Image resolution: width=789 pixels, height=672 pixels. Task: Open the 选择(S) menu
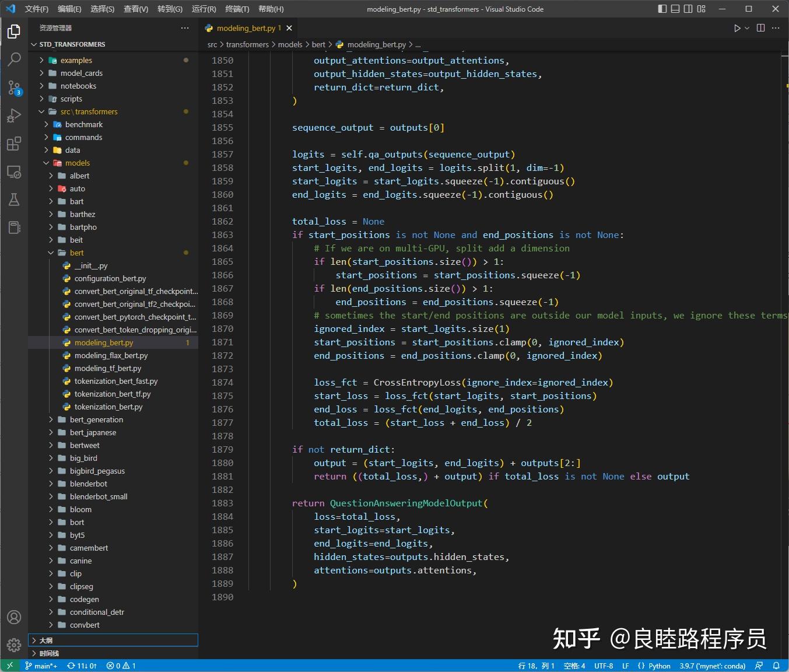pyautogui.click(x=103, y=9)
